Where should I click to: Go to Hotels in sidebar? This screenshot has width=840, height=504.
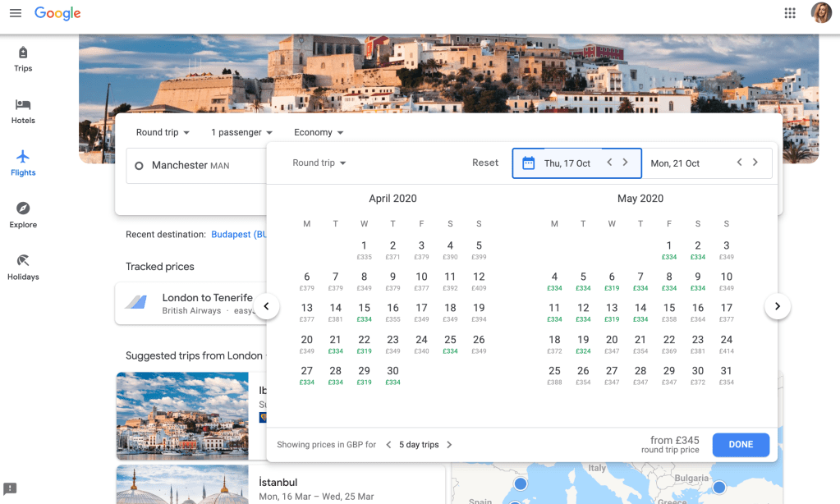pos(23,111)
